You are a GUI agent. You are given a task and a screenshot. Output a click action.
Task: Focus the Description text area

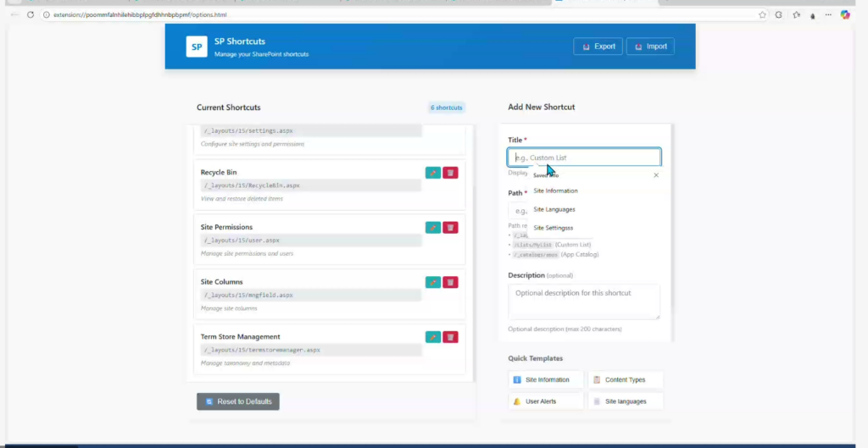point(583,301)
